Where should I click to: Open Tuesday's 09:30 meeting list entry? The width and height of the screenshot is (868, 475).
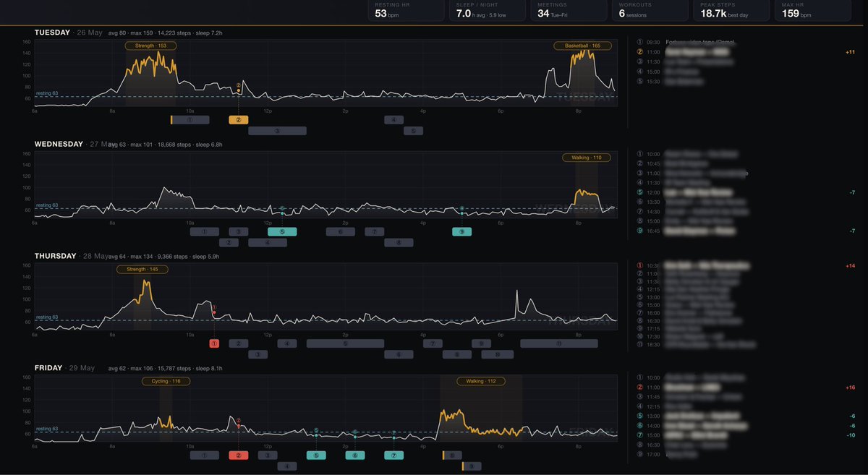point(745,43)
